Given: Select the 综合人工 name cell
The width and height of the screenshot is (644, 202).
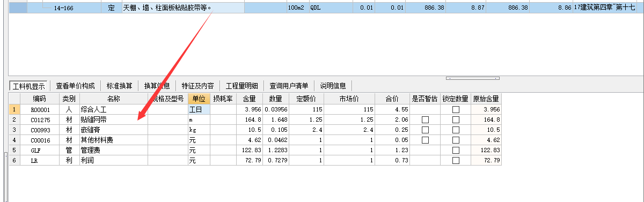Looking at the screenshot, I should pos(113,109).
